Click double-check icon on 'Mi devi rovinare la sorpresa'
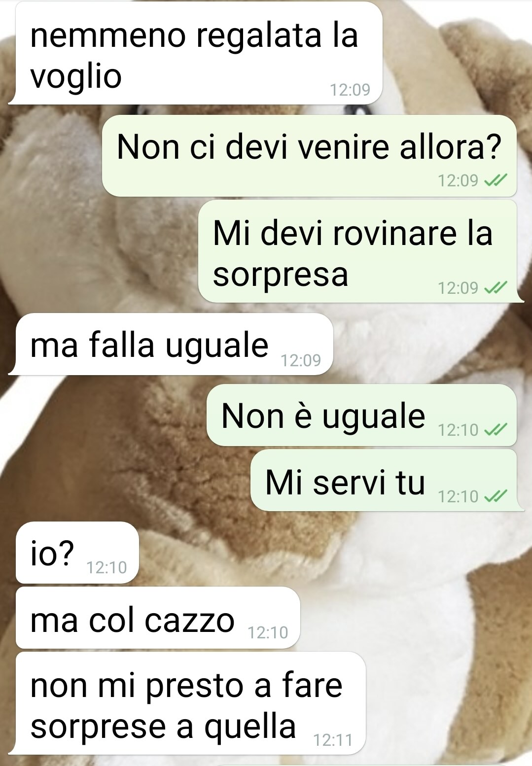 (x=496, y=287)
